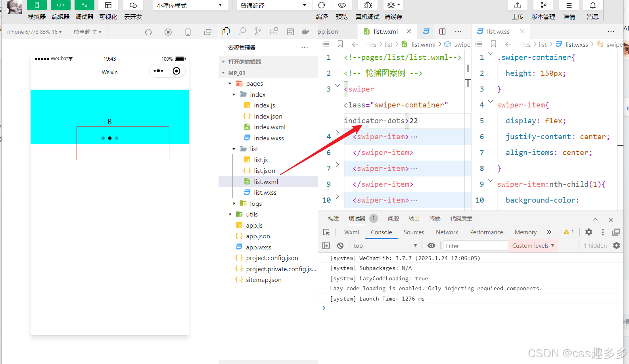Open the Explorer files icon
Viewport: 629px width, 364px height.
pyautogui.click(x=226, y=32)
